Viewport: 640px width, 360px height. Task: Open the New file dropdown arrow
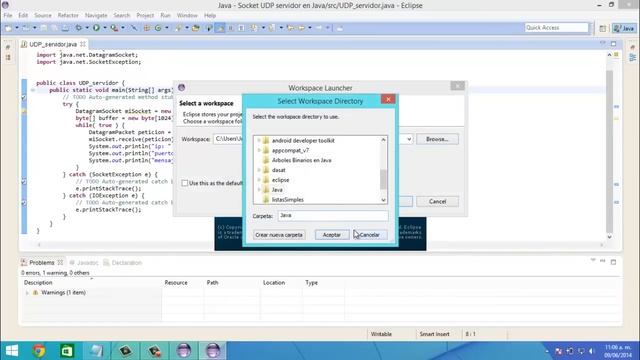(17, 28)
